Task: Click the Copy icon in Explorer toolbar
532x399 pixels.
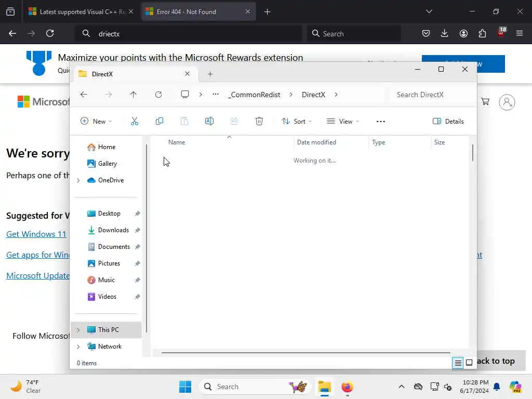Action: [159, 121]
